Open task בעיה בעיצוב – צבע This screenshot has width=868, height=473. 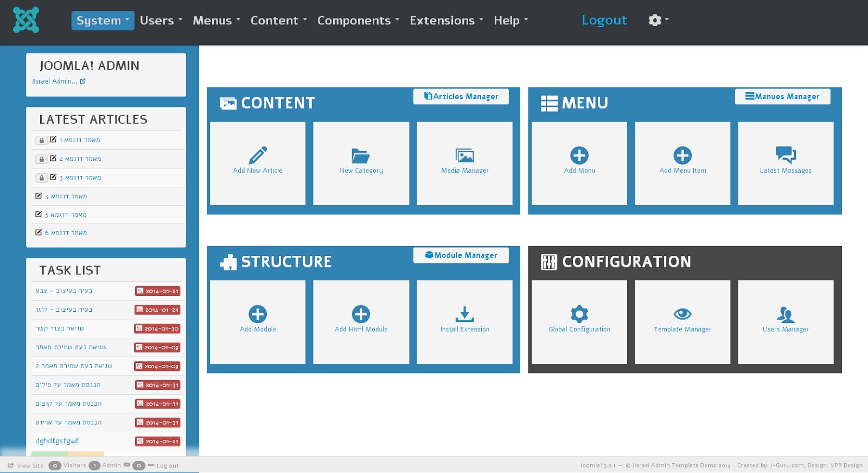coord(64,291)
